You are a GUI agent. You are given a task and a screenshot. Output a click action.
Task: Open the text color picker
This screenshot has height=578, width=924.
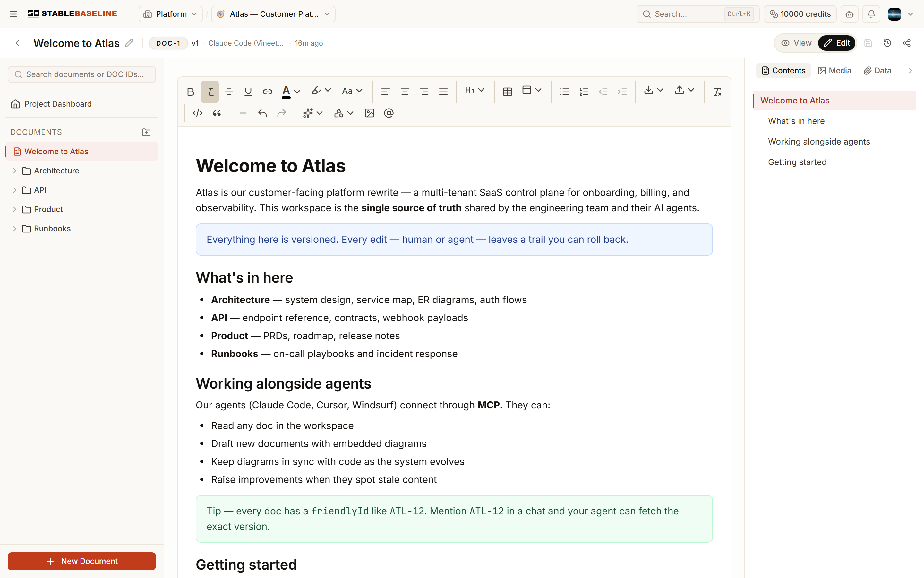pos(291,92)
